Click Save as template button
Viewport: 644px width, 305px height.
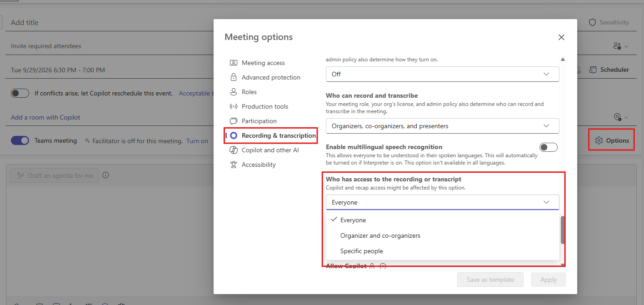click(x=490, y=280)
